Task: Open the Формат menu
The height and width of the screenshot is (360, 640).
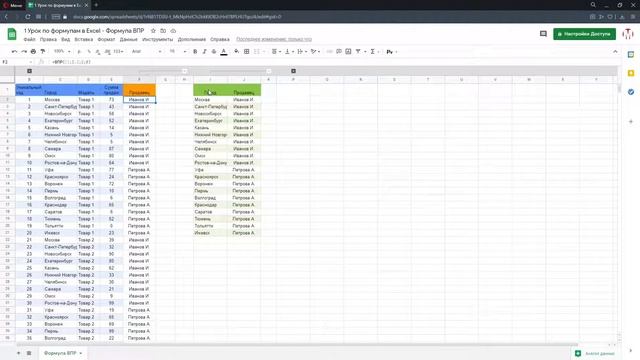Action: 106,40
